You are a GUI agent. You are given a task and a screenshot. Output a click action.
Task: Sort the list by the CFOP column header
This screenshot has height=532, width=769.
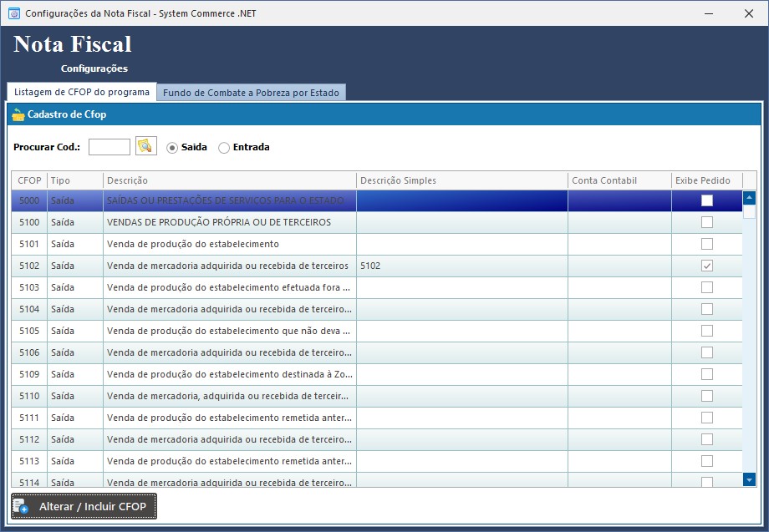tap(28, 180)
